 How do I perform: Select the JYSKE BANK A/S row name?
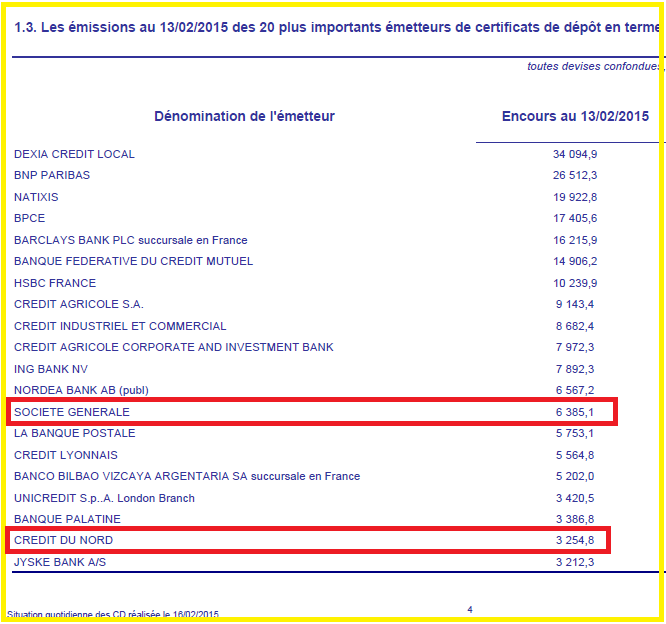[x=60, y=562]
